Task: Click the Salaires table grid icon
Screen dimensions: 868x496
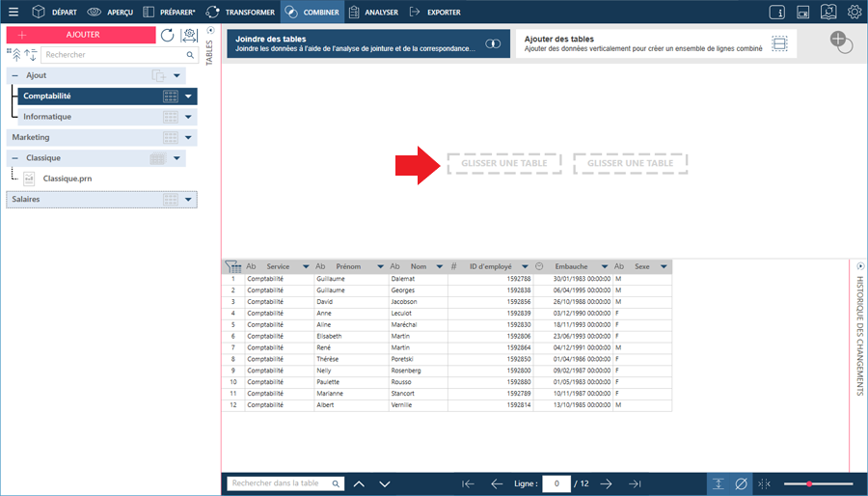Action: [x=171, y=200]
